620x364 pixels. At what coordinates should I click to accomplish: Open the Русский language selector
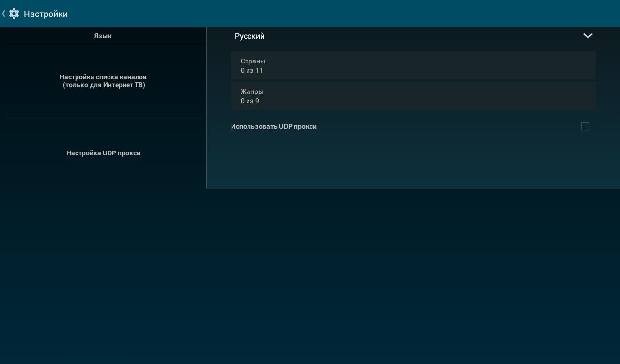249,36
